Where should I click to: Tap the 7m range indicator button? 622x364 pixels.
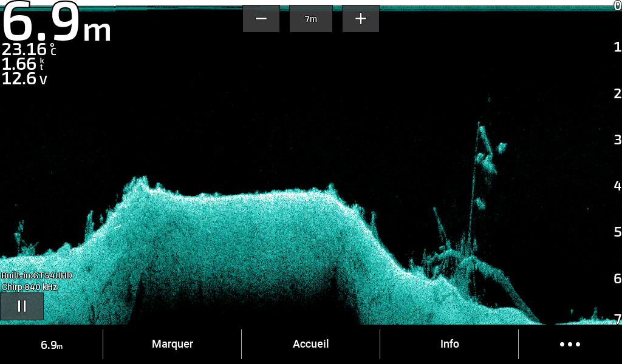click(x=310, y=19)
